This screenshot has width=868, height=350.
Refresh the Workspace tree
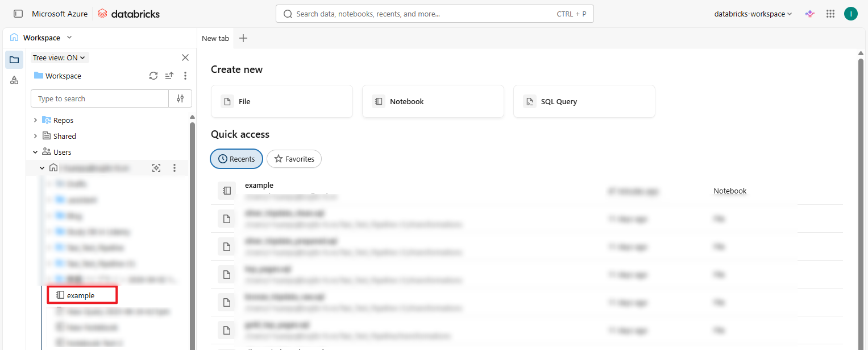pos(153,76)
